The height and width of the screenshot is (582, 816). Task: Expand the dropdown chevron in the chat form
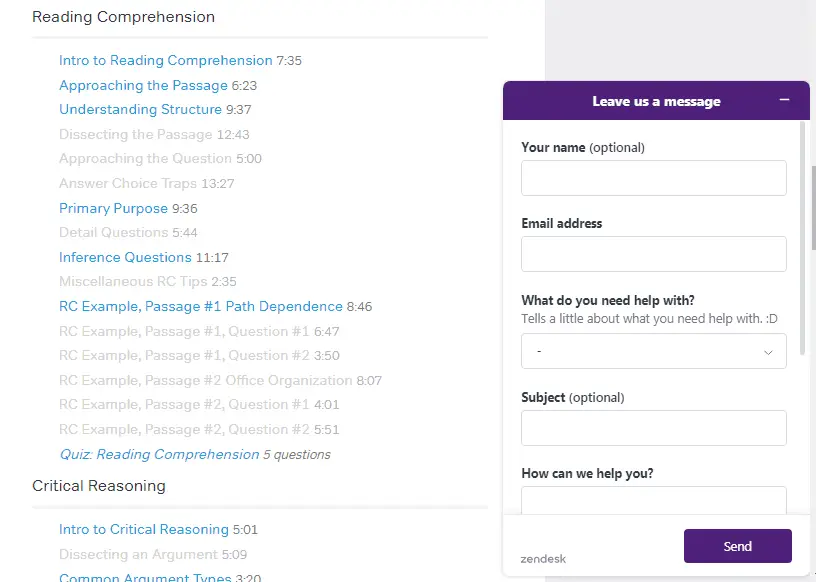coord(768,351)
